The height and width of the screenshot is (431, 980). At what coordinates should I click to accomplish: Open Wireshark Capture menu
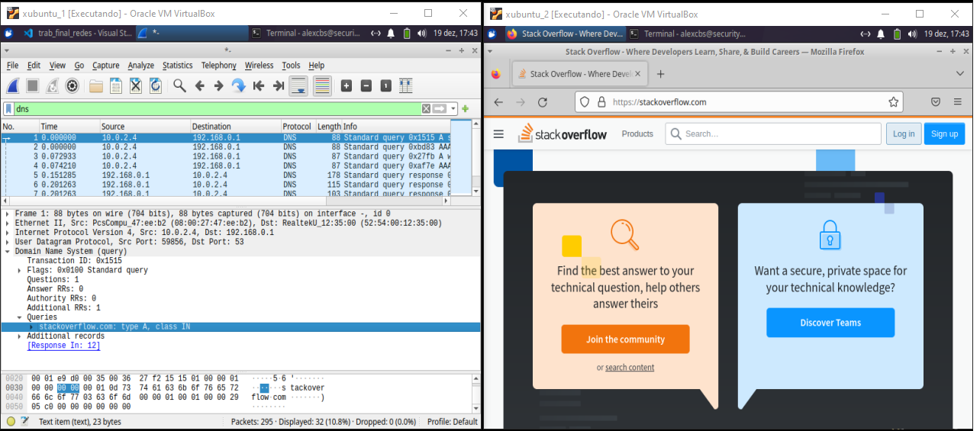pyautogui.click(x=106, y=66)
